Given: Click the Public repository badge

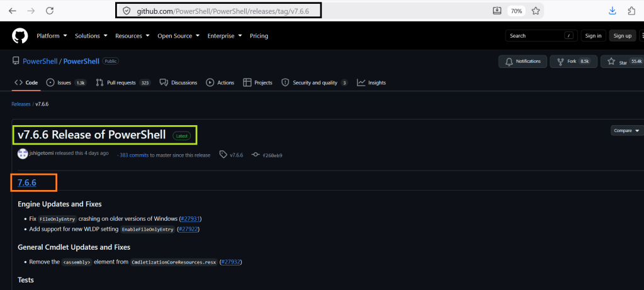Looking at the screenshot, I should pos(110,61).
